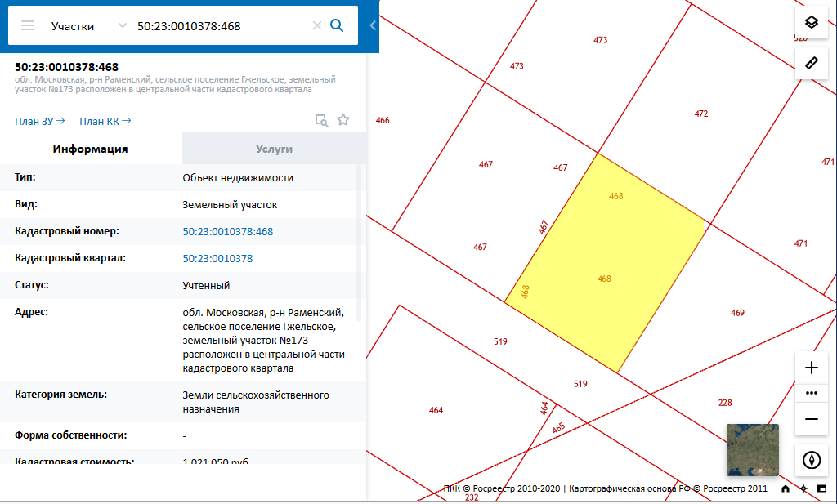Click parcel label 228 on map

click(725, 403)
